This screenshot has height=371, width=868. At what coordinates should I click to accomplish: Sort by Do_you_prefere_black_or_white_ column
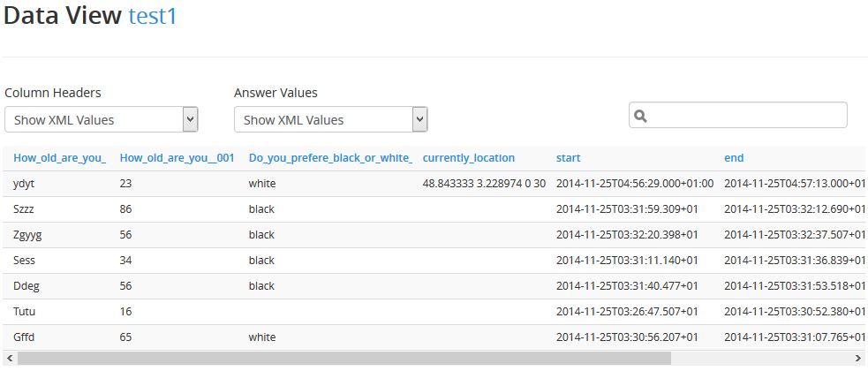(x=330, y=158)
